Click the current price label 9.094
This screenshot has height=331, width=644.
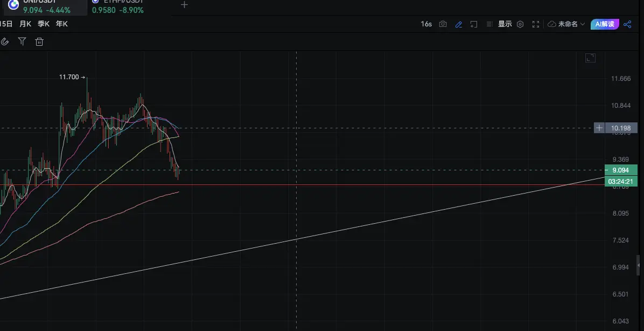(621, 170)
